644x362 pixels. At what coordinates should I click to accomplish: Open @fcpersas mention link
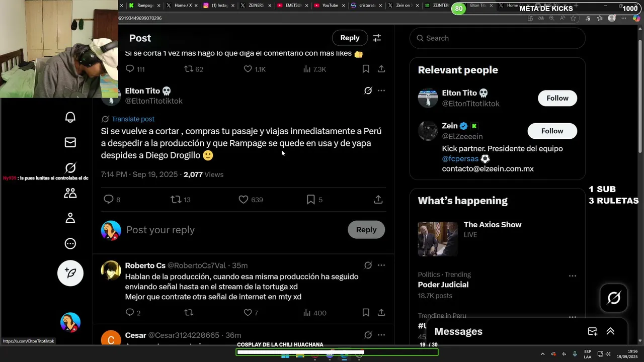click(x=460, y=159)
